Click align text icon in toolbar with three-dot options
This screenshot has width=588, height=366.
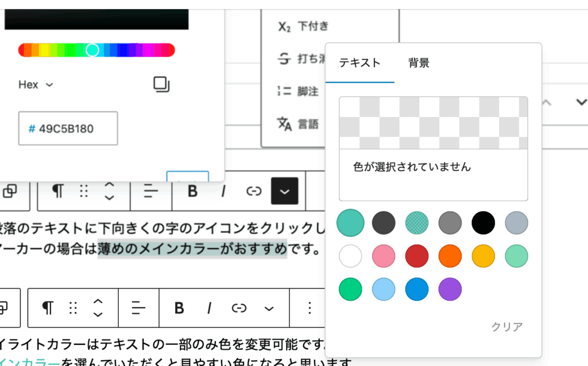coord(138,308)
